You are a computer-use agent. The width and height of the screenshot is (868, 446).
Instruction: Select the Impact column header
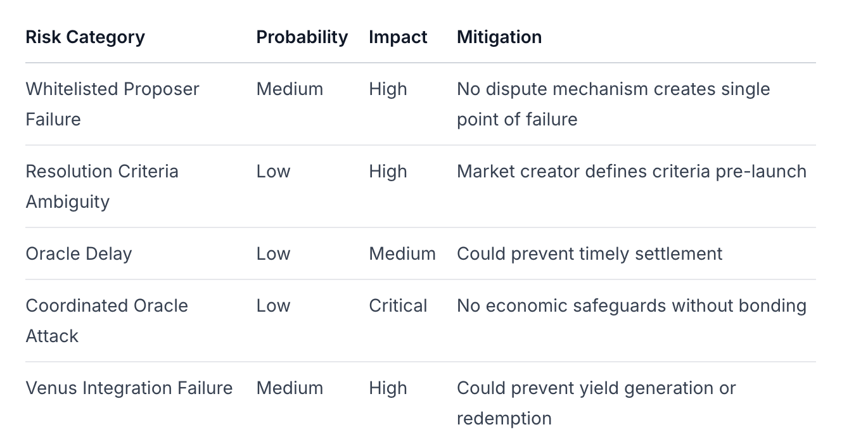click(398, 37)
